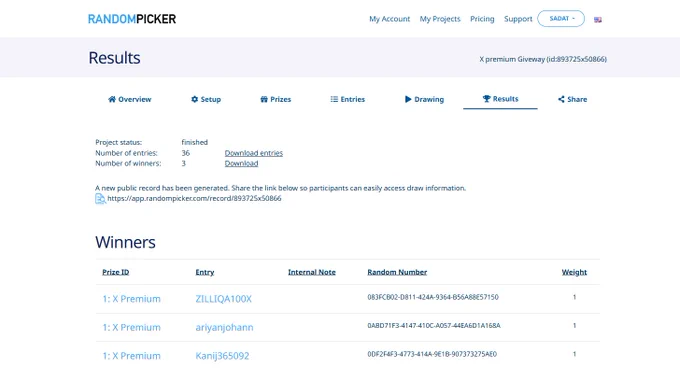Open winner entry Kanij365092
Viewport: 680px width, 382px height.
point(222,356)
